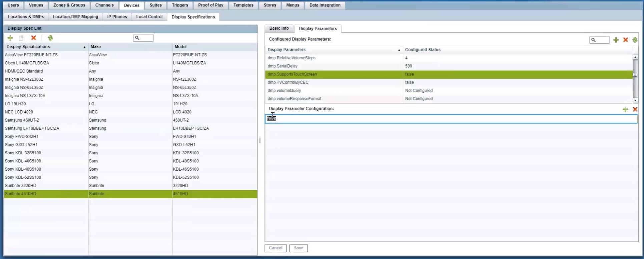Click the Cancel button

point(275,248)
